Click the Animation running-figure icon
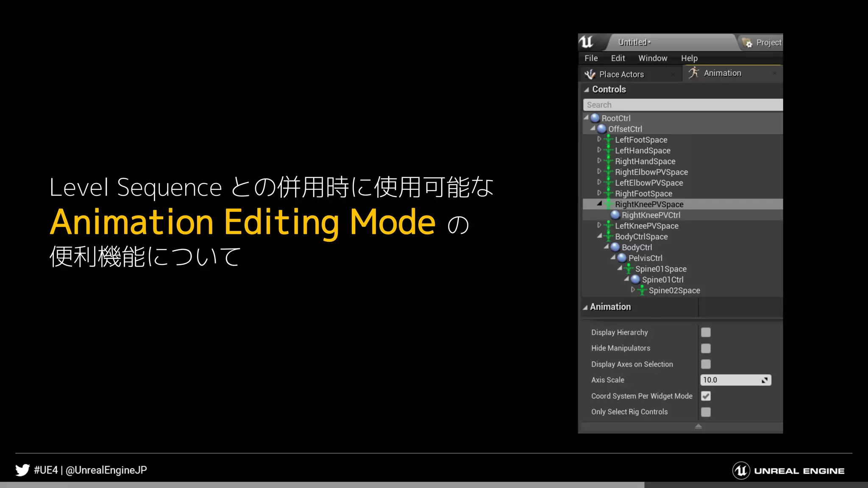Screen dimensions: 868x488 coord(693,73)
